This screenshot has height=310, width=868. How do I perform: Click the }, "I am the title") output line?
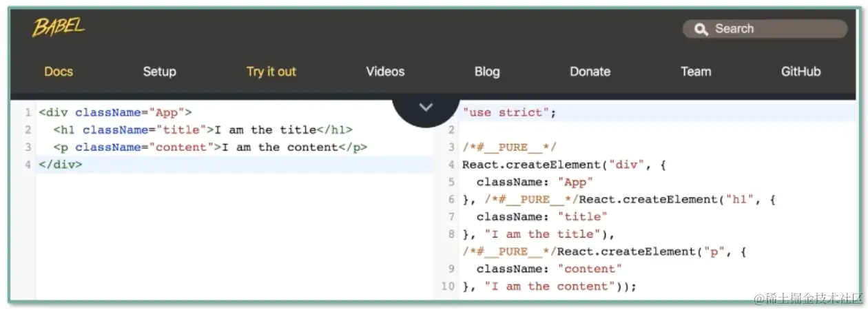538,234
